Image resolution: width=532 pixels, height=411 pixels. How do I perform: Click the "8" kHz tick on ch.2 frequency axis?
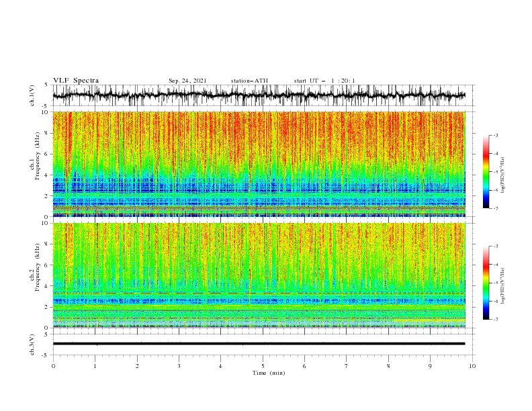[x=47, y=244]
